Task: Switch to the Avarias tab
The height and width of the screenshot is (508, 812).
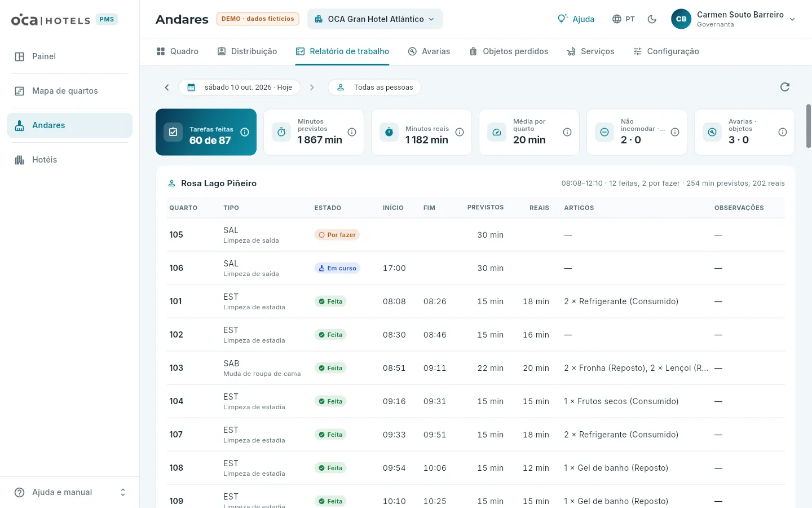Action: click(x=429, y=51)
